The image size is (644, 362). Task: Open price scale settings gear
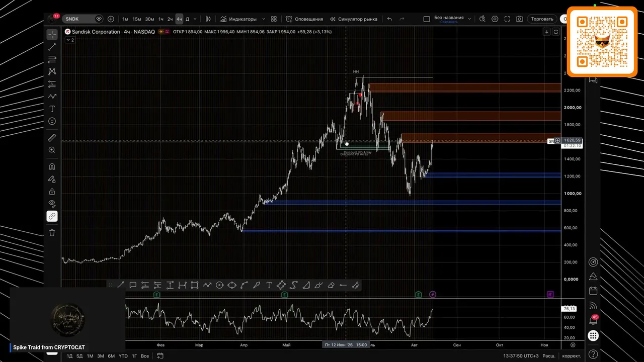coord(573,345)
